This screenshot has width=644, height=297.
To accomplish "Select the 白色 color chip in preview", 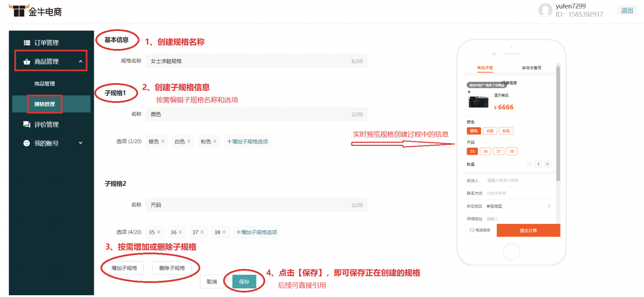I will [x=490, y=131].
